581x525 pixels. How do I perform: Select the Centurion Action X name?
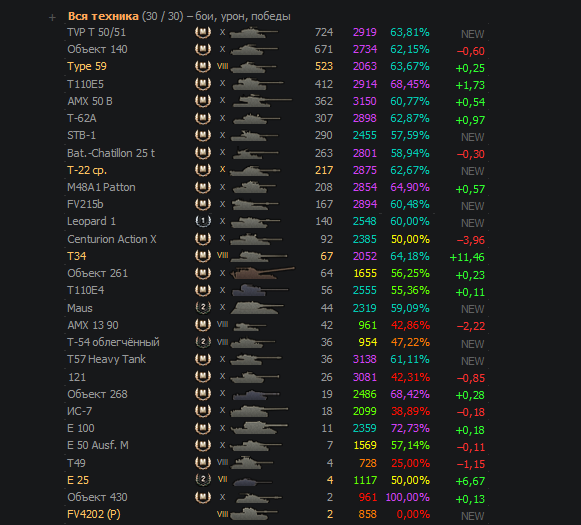tap(112, 239)
